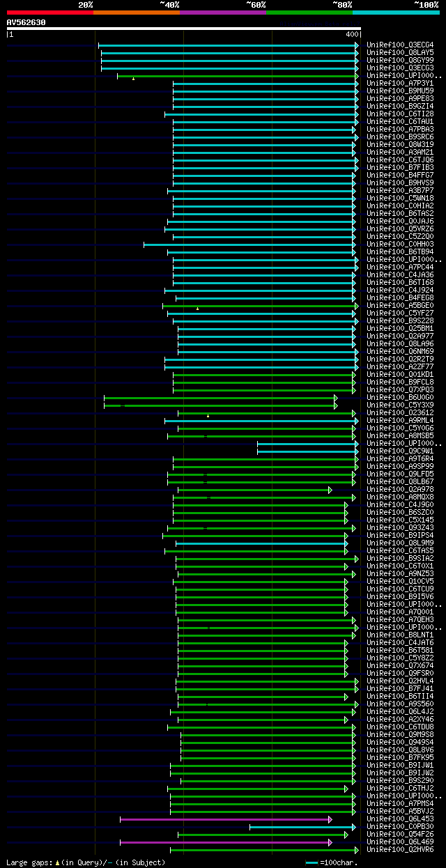Select the UniRef100_C5Y3X9 label
The height and width of the screenshot is (868, 446).
coord(400,405)
